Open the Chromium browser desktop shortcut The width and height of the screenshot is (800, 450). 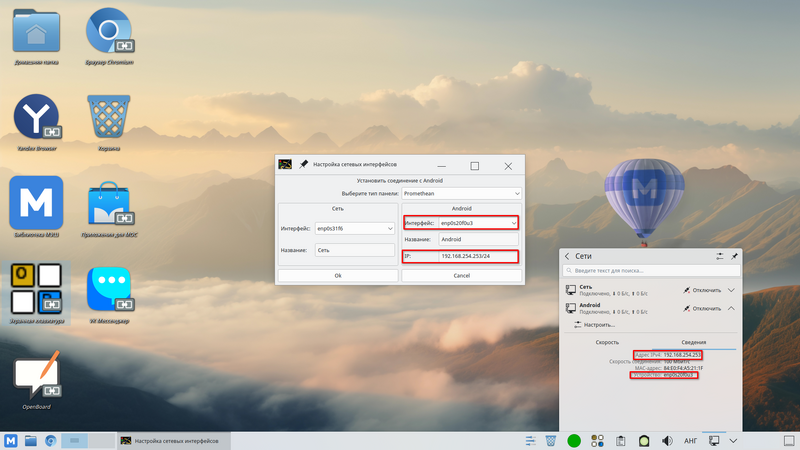(110, 32)
